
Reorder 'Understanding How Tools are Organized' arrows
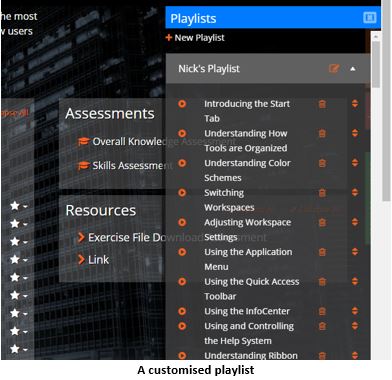click(x=355, y=133)
